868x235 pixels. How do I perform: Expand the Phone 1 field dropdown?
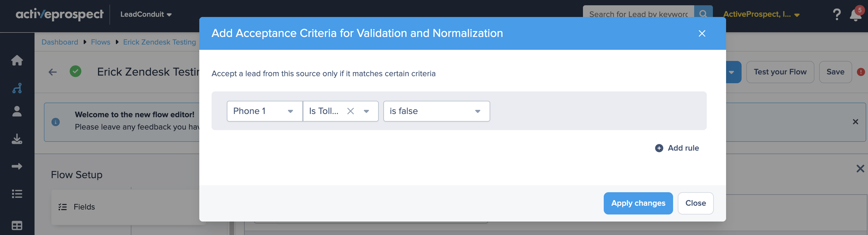[290, 111]
